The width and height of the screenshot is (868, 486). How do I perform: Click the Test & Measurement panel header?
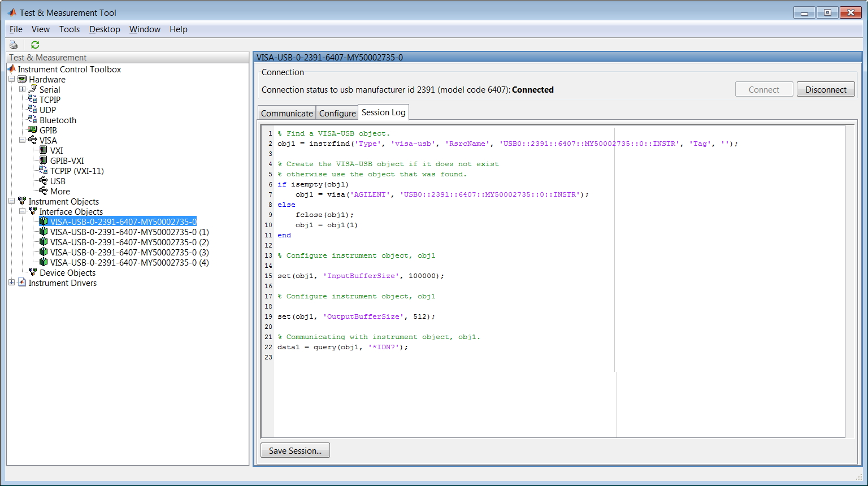pyautogui.click(x=128, y=57)
